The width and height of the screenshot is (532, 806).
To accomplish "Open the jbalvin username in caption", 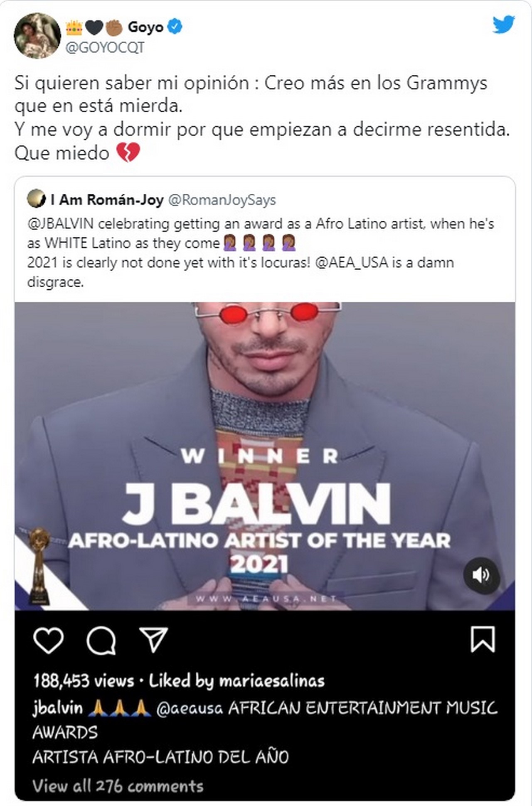I will 58,707.
